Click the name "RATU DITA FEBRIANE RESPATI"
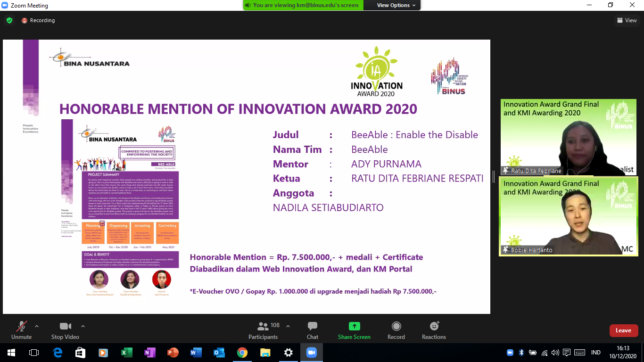The image size is (644, 362). pyautogui.click(x=417, y=179)
